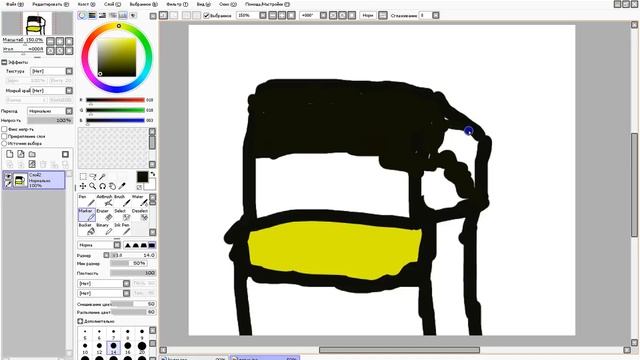The height and width of the screenshot is (360, 640).
Task: Activate the eyedropper color picker tool
Action: [122, 186]
